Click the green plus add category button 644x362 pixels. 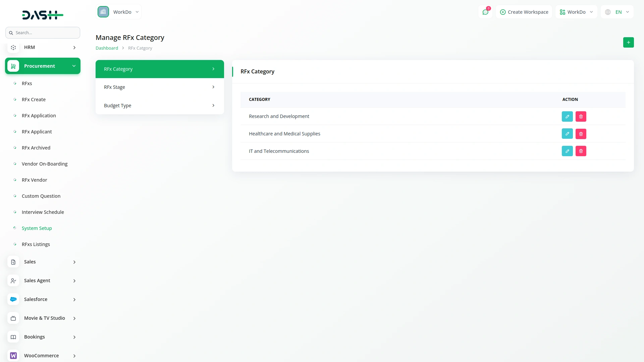coord(628,43)
